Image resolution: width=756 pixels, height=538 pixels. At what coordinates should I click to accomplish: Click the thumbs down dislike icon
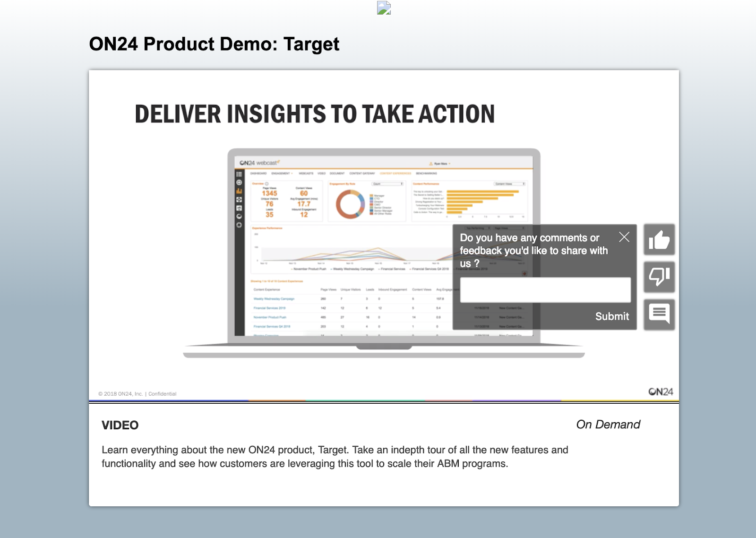659,277
